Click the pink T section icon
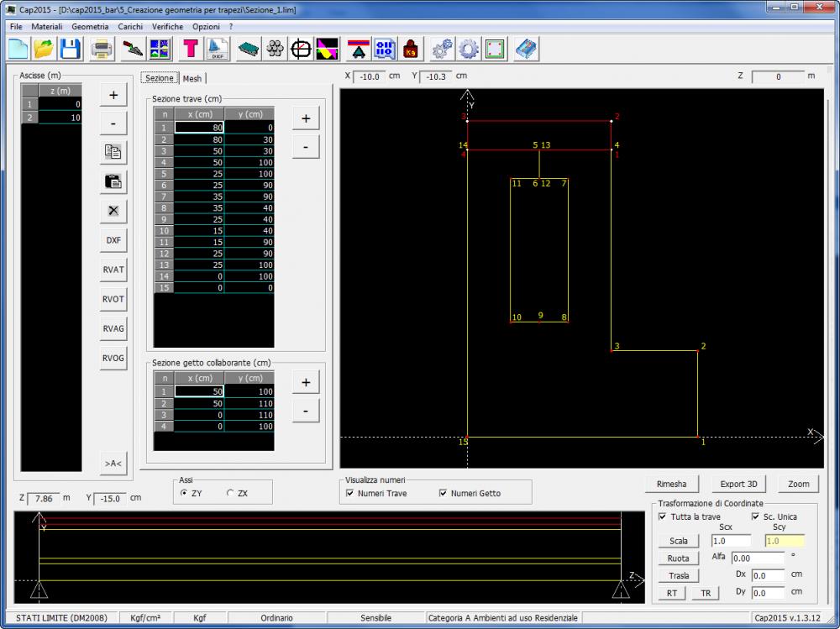 tap(191, 50)
